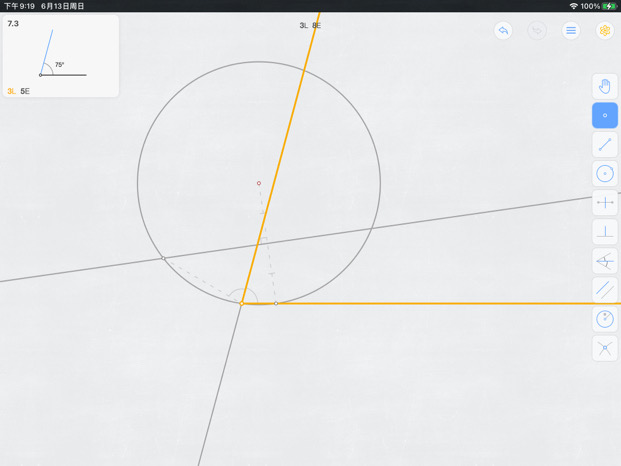Open the 7.3 level goal thumbnail
This screenshot has height=466, width=621.
[61, 56]
